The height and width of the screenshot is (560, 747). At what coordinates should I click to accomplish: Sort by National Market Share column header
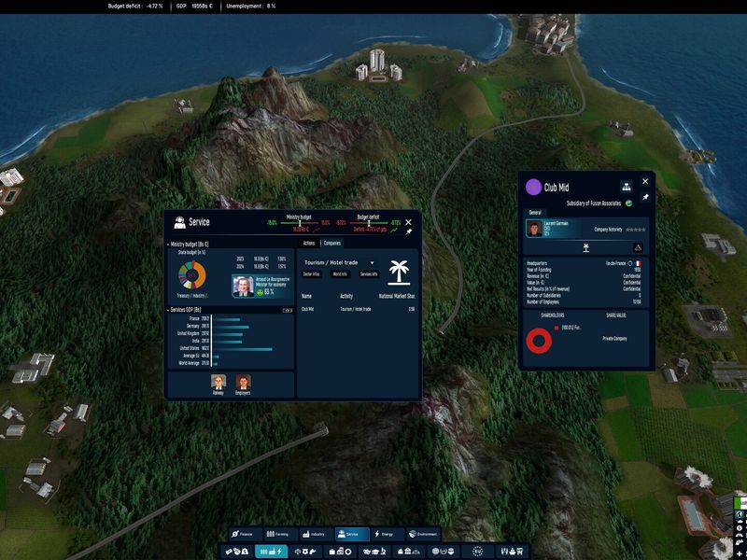point(397,296)
